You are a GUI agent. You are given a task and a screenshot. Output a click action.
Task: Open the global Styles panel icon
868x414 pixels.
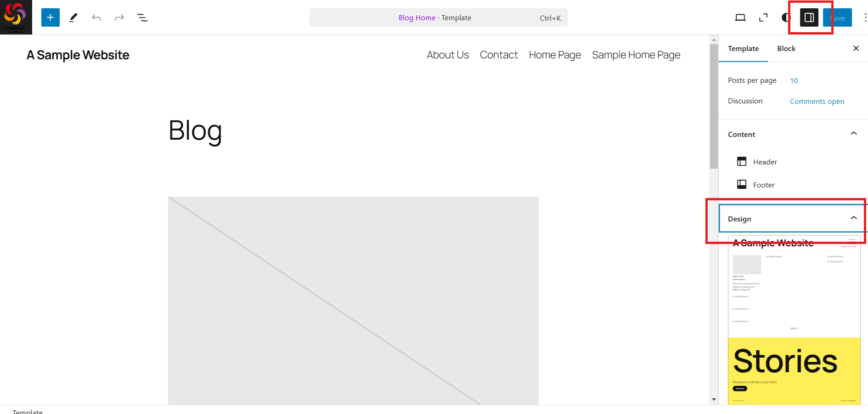(x=786, y=17)
